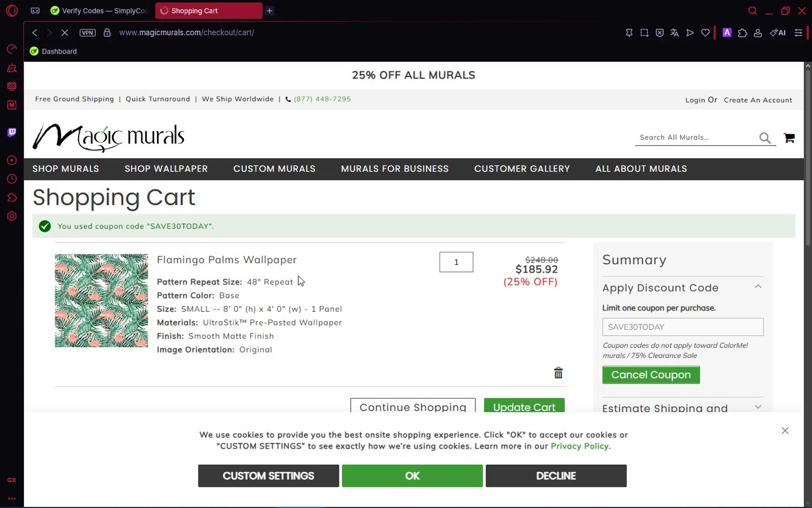The height and width of the screenshot is (508, 812).
Task: Click the SAVE30TODAY coupon field
Action: click(x=683, y=327)
